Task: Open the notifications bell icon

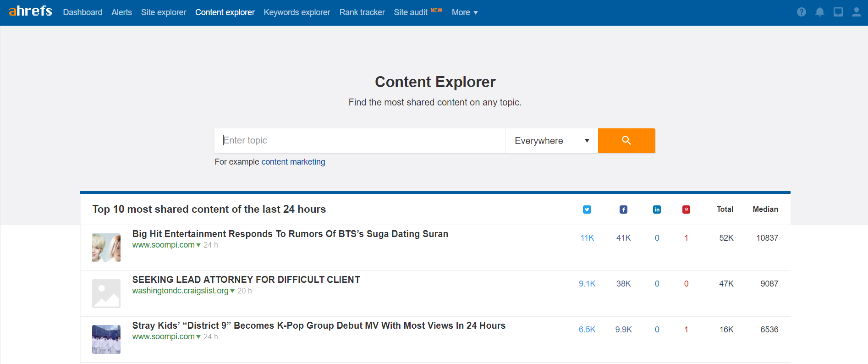Action: 819,12
